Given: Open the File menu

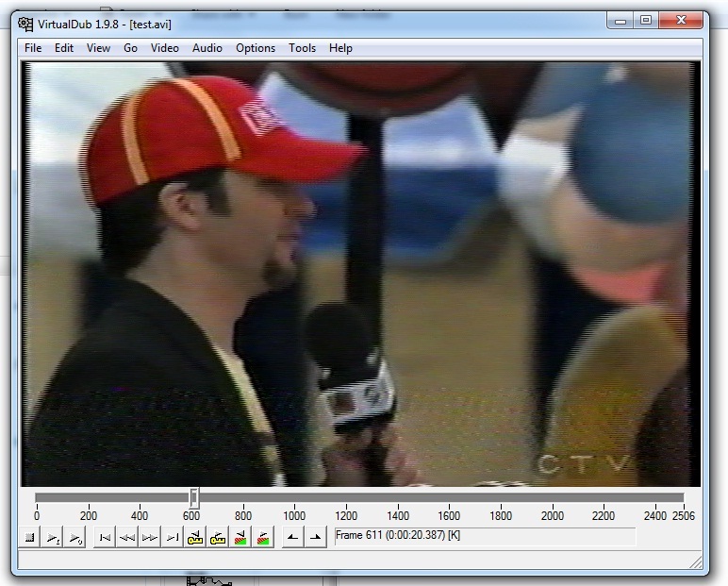Looking at the screenshot, I should coord(33,48).
